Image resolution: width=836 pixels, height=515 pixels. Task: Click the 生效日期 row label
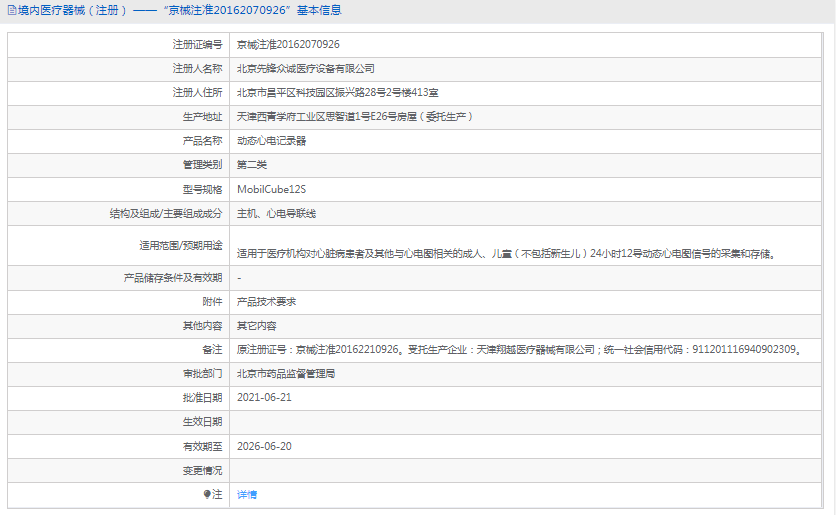(202, 422)
